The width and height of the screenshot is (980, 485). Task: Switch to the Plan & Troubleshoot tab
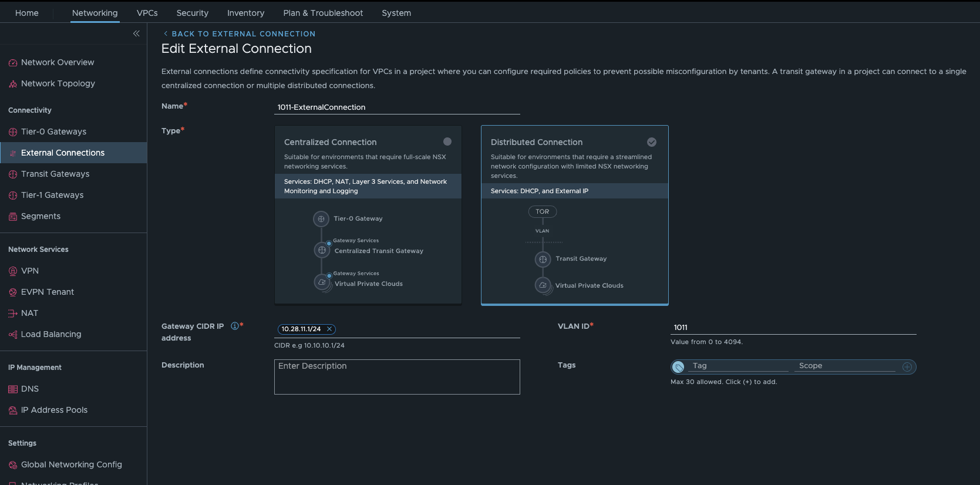[323, 13]
